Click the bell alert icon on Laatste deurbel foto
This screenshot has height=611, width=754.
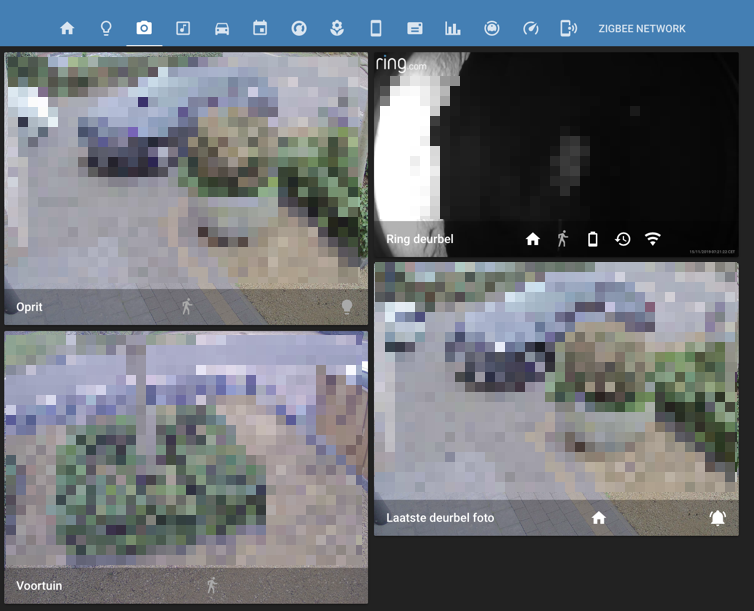[x=717, y=517]
